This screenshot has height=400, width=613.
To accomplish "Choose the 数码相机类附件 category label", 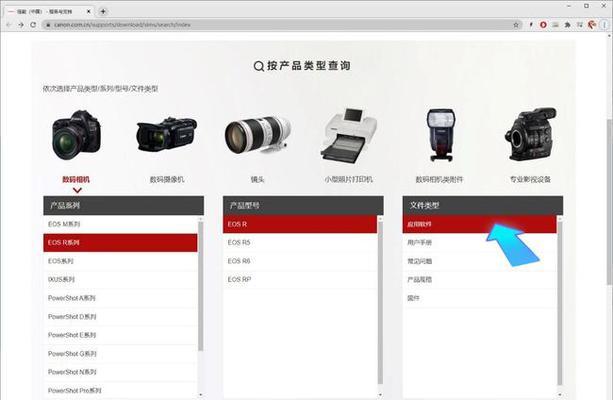I will point(439,179).
